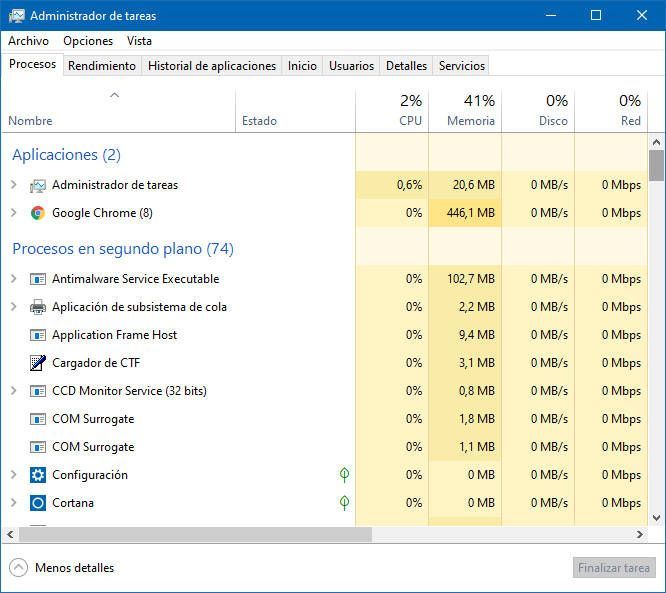
Task: Expand the Cortana process row
Action: (x=14, y=503)
